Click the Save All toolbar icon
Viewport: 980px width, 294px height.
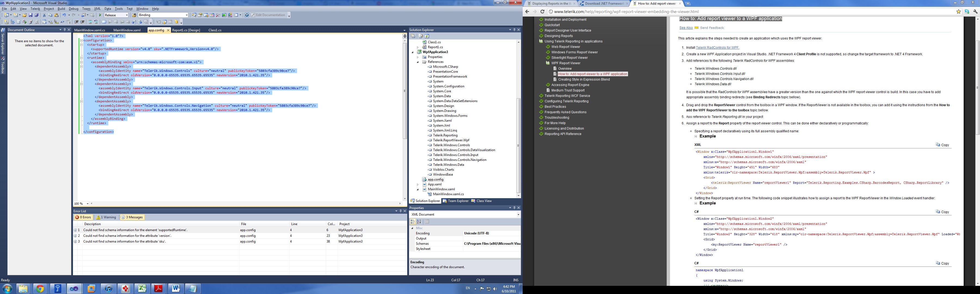tap(36, 15)
